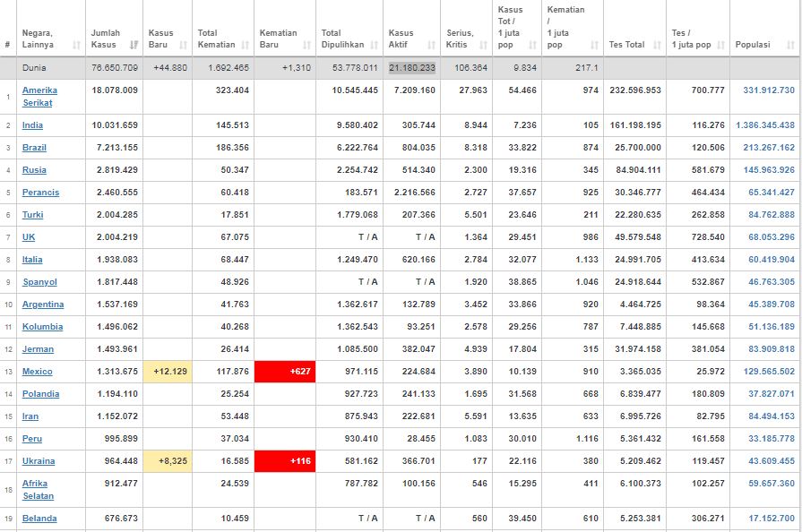The height and width of the screenshot is (532, 802).
Task: Sort by Populasi column arrows
Action: [x=790, y=45]
